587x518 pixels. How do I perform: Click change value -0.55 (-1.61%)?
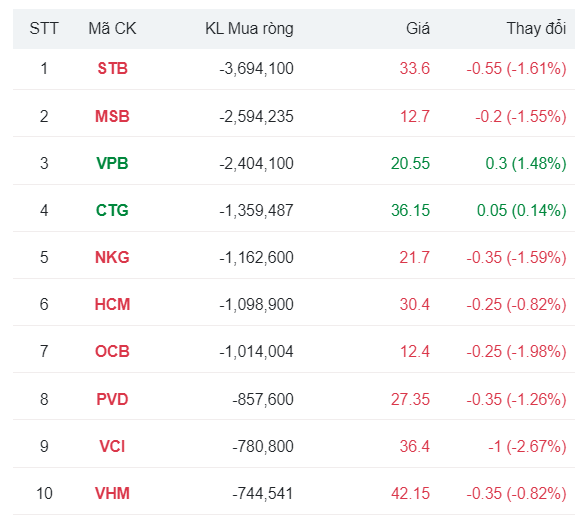516,69
